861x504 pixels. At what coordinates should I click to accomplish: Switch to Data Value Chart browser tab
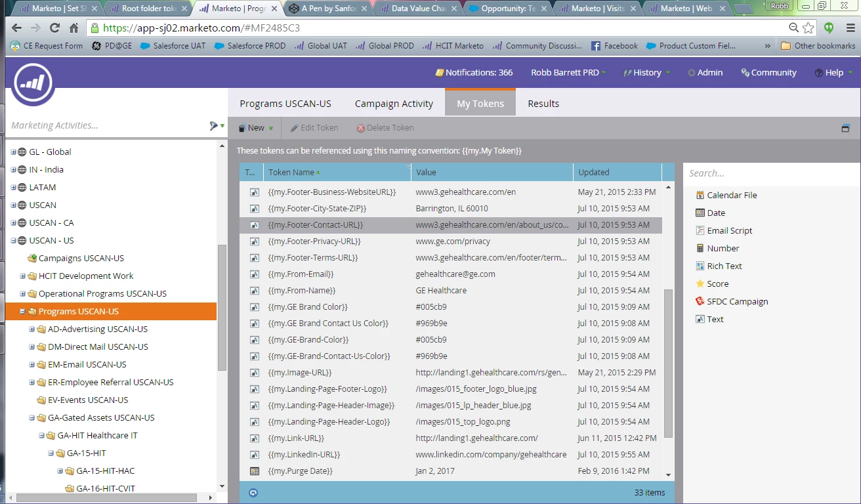tap(418, 9)
